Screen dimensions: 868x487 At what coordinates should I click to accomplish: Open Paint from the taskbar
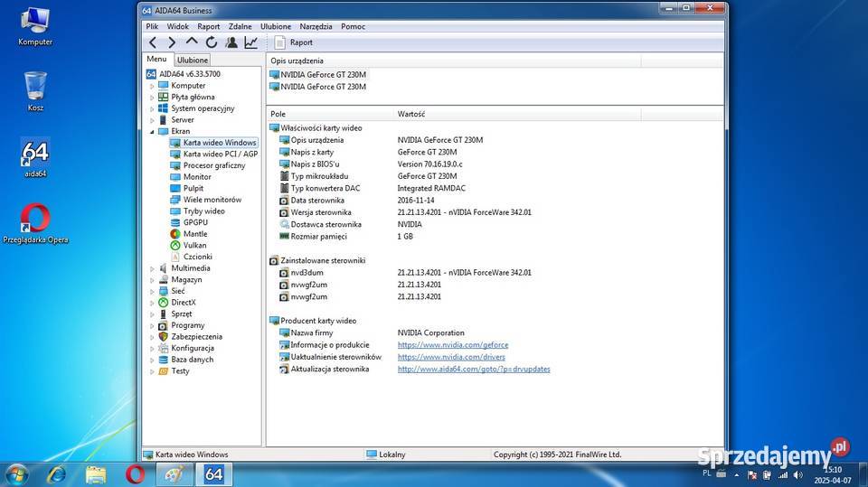pos(175,475)
